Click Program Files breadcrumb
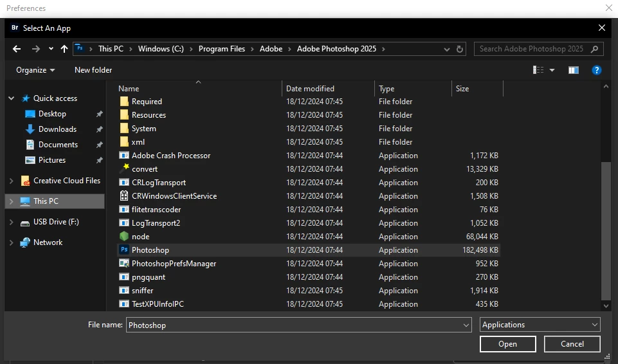 221,49
